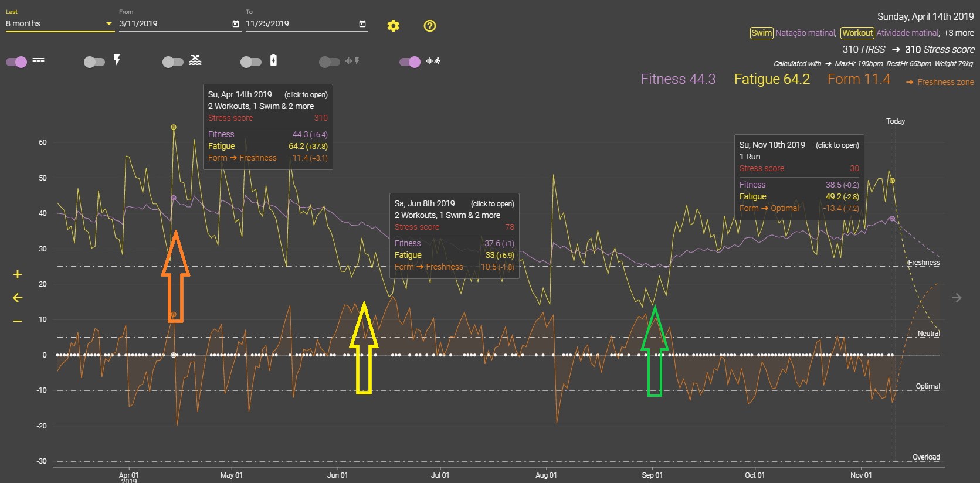Open the To date calendar picker
The width and height of the screenshot is (980, 483).
pos(362,24)
